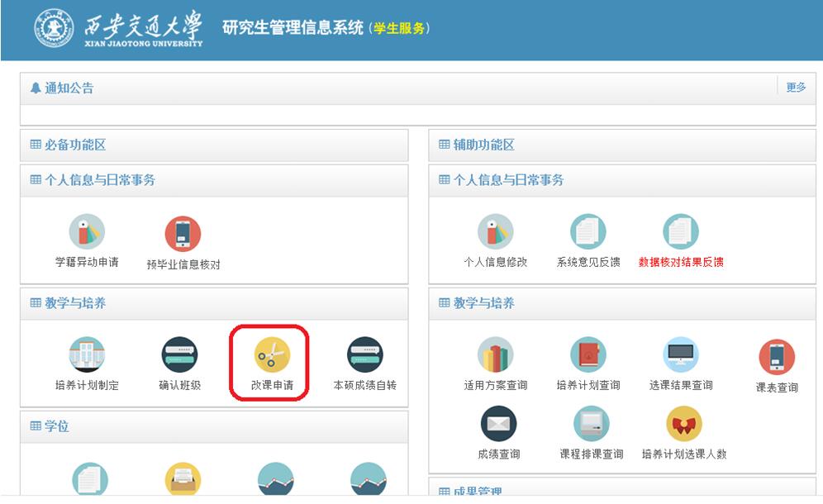Select the 确认班级 icon
This screenshot has width=823, height=504.
tap(179, 355)
